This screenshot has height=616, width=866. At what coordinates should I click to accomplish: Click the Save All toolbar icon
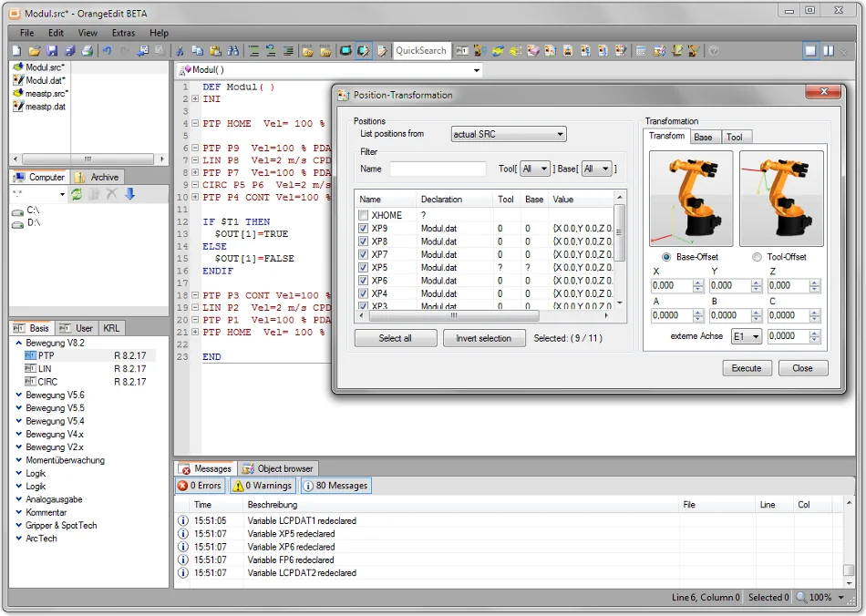[69, 51]
